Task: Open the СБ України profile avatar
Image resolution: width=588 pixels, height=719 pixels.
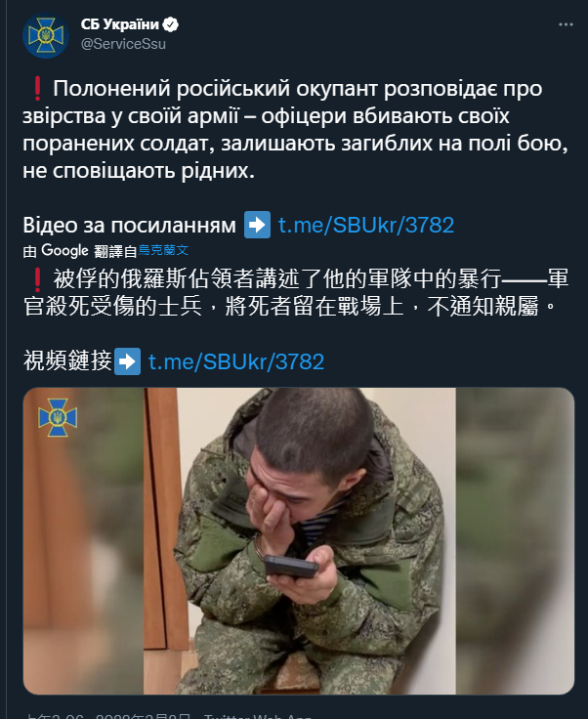Action: [x=46, y=35]
